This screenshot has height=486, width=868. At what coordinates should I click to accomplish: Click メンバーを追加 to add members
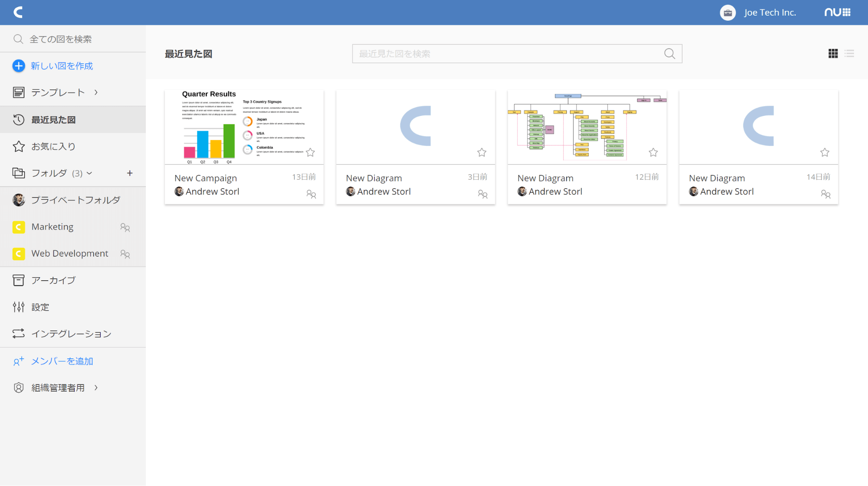[62, 361]
